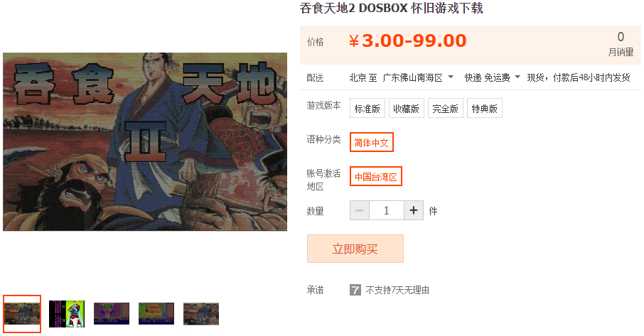Screen dimensions: 644x336
Task: Click the 不支持7天无理由 promise text
Action: pos(397,290)
